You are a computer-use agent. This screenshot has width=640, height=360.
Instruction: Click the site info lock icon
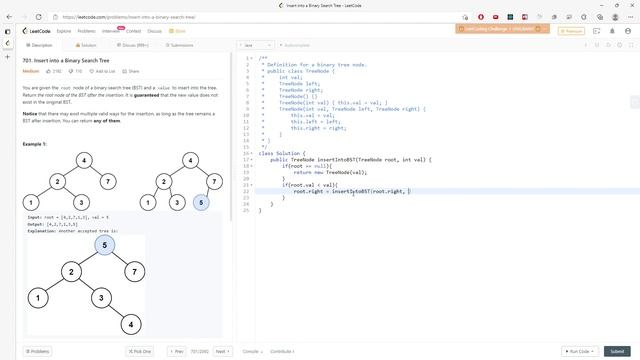coord(56,17)
